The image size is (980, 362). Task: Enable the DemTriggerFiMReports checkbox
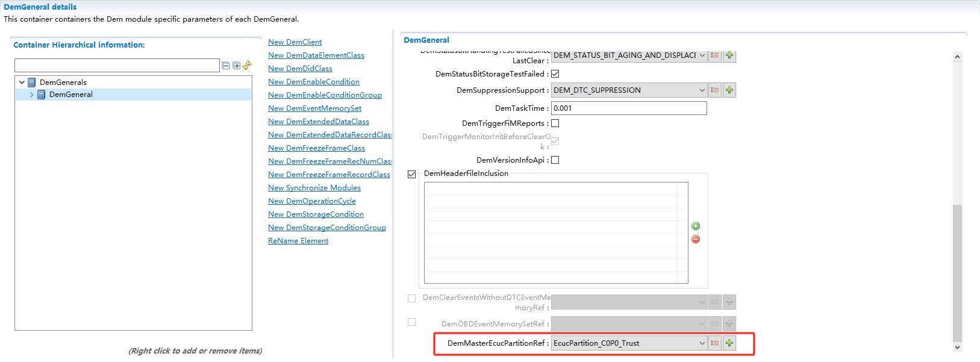[555, 123]
